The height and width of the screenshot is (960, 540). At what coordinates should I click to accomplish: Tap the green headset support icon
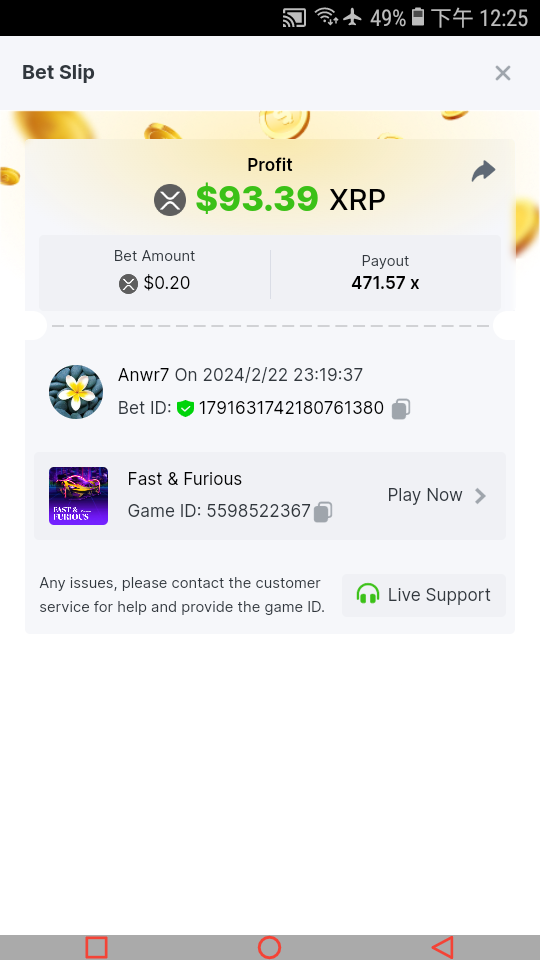click(x=368, y=594)
